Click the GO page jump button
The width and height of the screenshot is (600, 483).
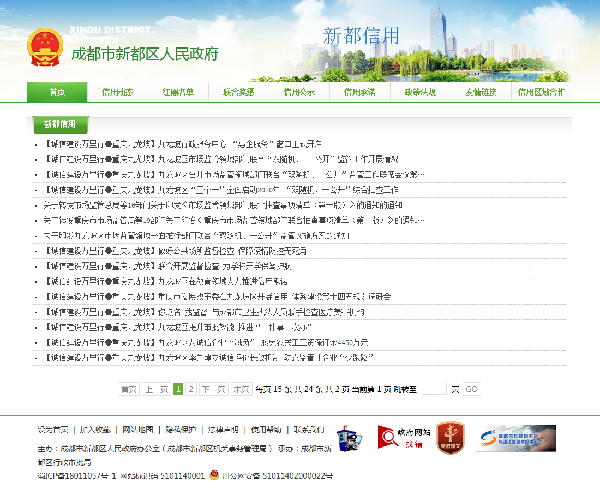tap(471, 389)
